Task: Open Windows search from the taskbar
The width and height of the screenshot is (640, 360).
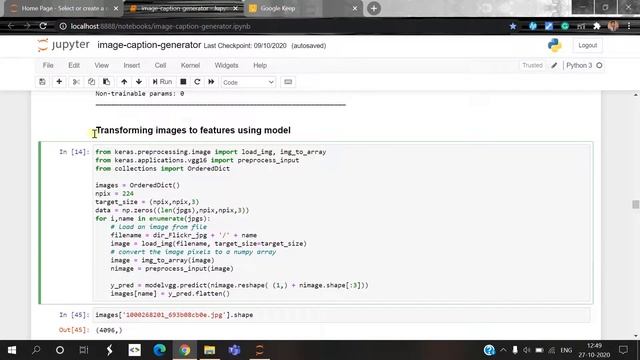Action: (x=36, y=350)
